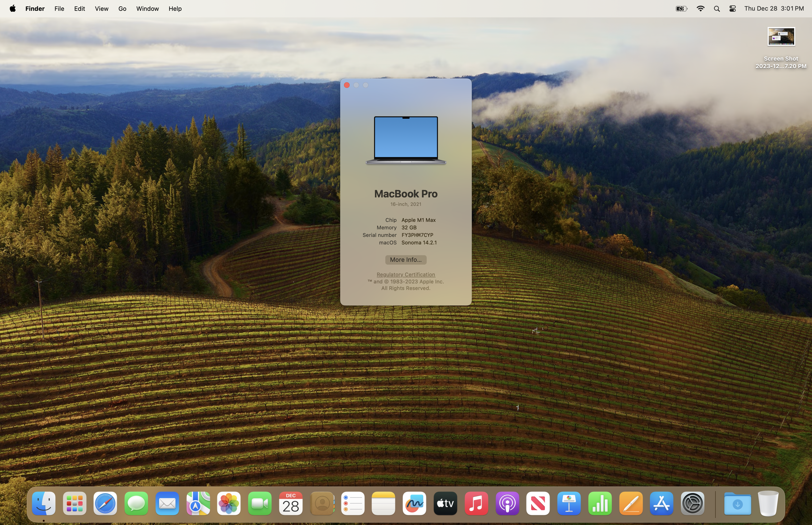
Task: Launch Reminders from the Dock
Action: (x=353, y=503)
